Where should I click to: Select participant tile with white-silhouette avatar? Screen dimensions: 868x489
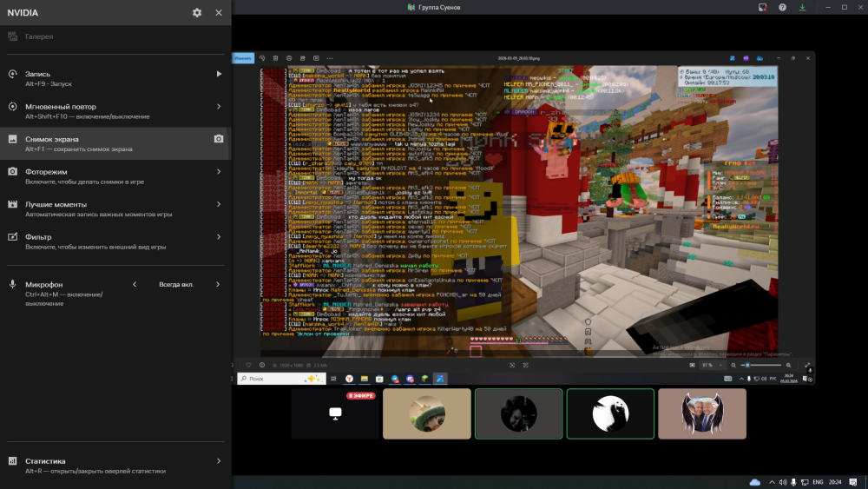click(x=610, y=413)
